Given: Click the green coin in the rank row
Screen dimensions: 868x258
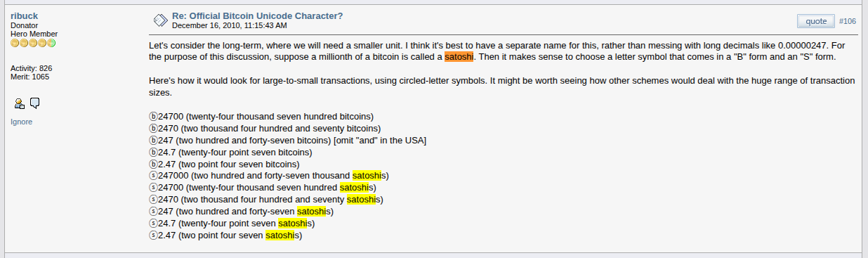Looking at the screenshot, I should tap(51, 43).
